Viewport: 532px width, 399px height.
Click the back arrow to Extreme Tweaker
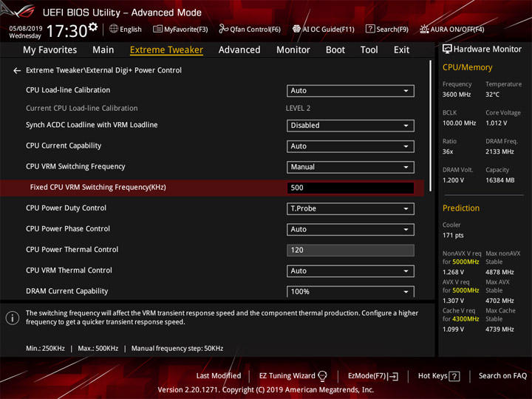[16, 71]
